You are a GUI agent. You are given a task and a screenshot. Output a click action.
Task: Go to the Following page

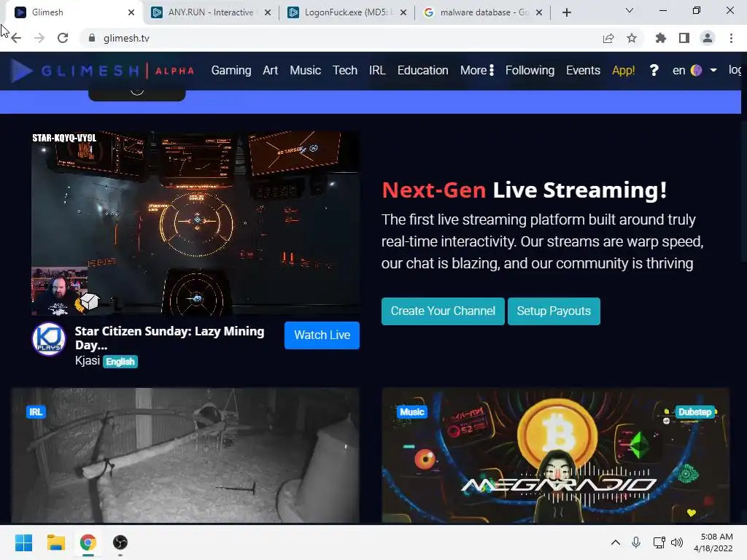[x=530, y=71]
